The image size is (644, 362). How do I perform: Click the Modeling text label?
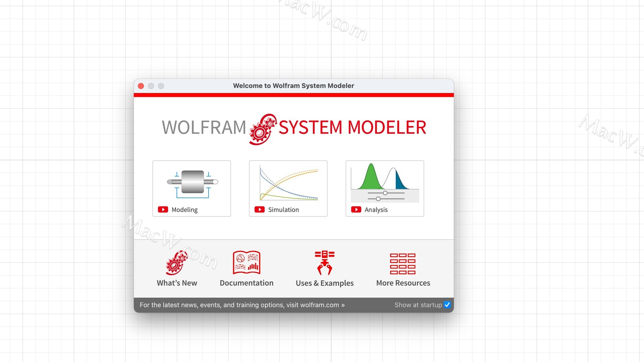coord(184,210)
